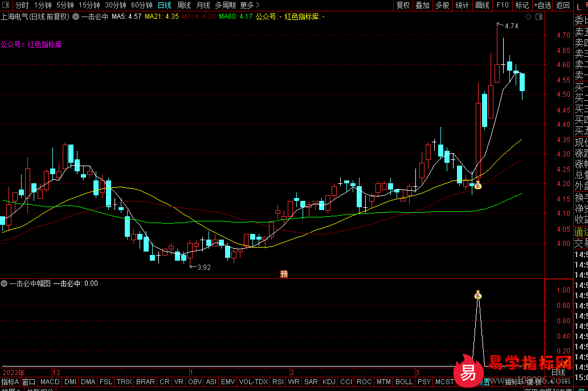Select the 日线 daily period
The height and width of the screenshot is (391, 588).
tap(164, 5)
